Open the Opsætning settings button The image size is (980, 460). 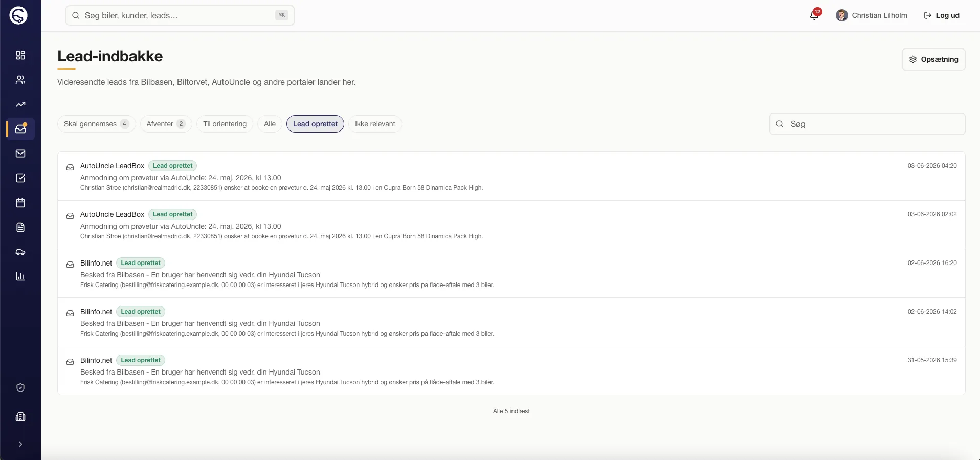(x=933, y=59)
